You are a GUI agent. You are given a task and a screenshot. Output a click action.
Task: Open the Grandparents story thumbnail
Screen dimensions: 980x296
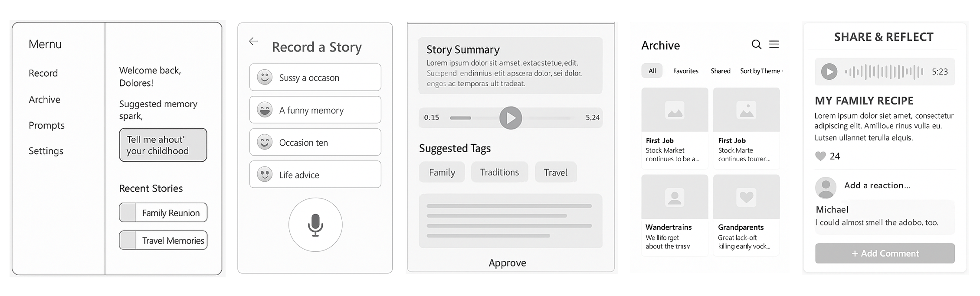[x=746, y=197]
